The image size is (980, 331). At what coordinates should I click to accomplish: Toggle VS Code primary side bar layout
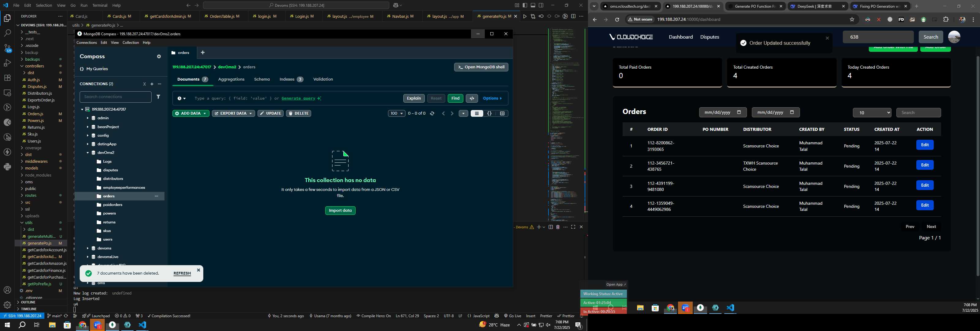pyautogui.click(x=525, y=5)
